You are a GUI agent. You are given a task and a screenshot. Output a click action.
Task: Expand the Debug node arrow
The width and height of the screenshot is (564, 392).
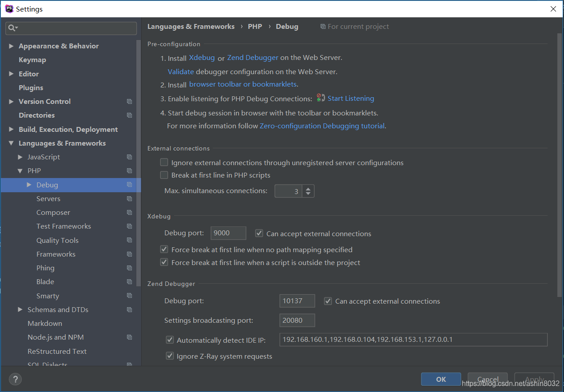[29, 185]
